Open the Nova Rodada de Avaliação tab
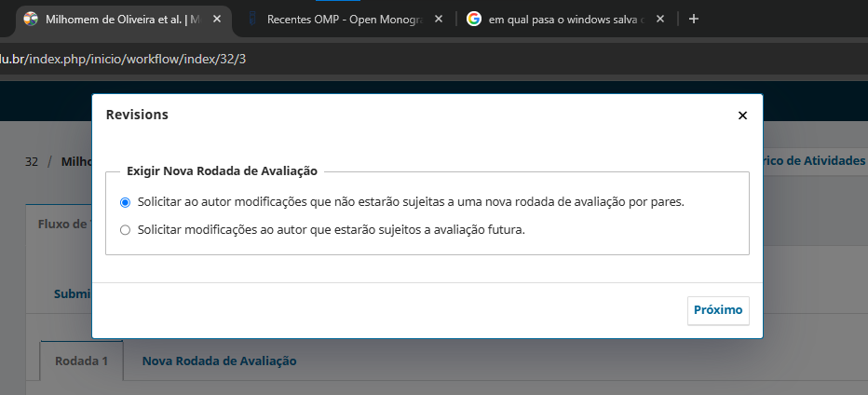The height and width of the screenshot is (395, 868). 219,361
